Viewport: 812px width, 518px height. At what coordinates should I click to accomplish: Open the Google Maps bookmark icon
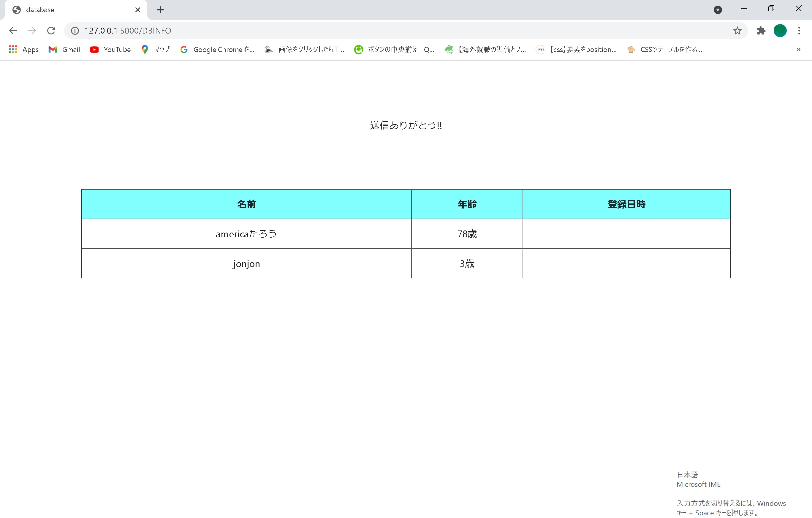coord(145,49)
